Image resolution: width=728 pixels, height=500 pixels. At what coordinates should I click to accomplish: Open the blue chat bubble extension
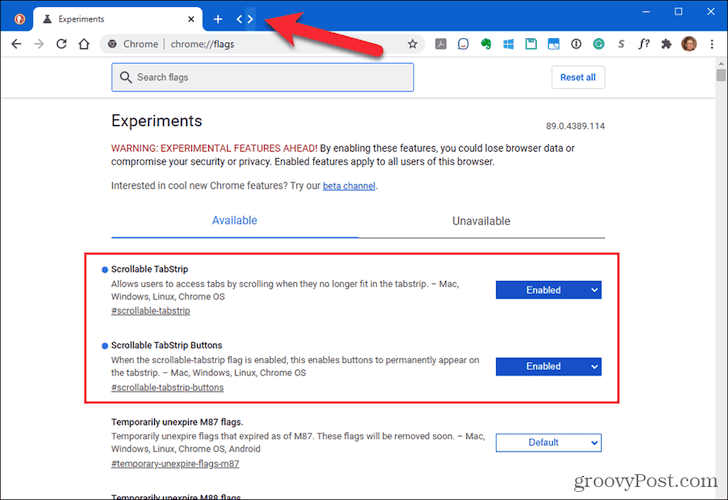[x=463, y=44]
